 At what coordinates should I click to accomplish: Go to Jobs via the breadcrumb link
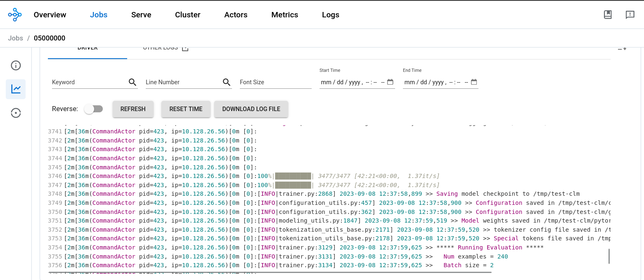pyautogui.click(x=16, y=38)
